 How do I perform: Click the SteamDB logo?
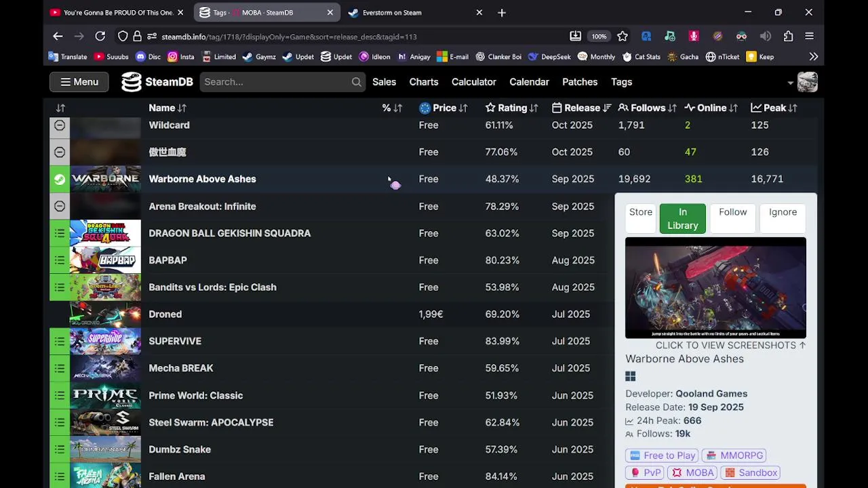tap(157, 82)
